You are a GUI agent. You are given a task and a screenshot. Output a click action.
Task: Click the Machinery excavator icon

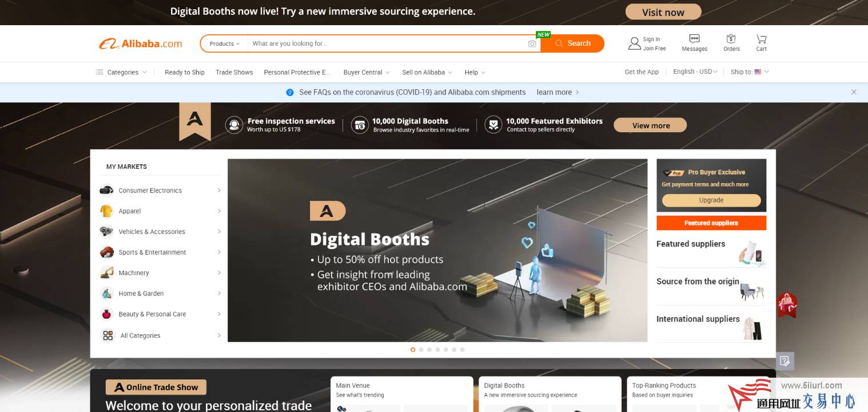107,272
